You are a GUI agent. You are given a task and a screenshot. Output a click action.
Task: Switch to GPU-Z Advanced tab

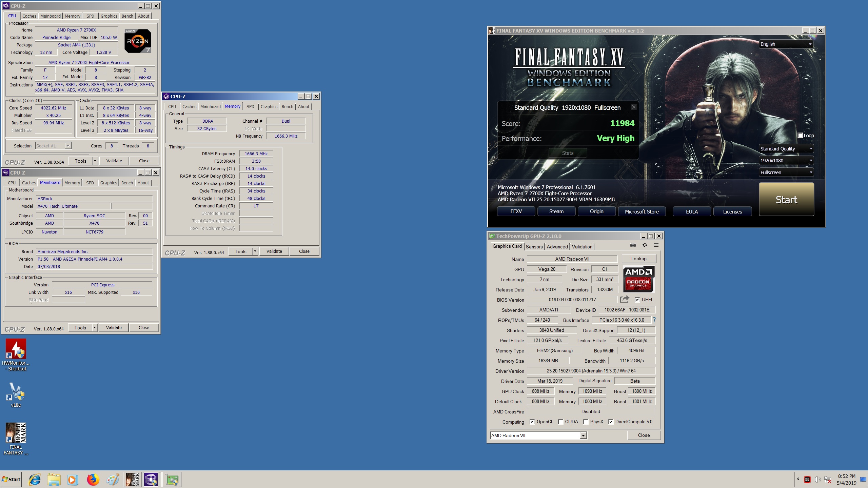point(557,247)
